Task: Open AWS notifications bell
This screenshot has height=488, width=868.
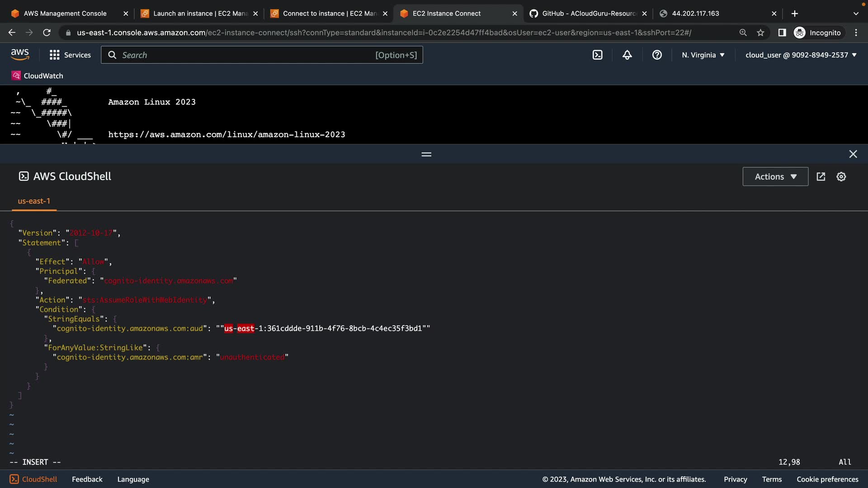Action: click(627, 55)
